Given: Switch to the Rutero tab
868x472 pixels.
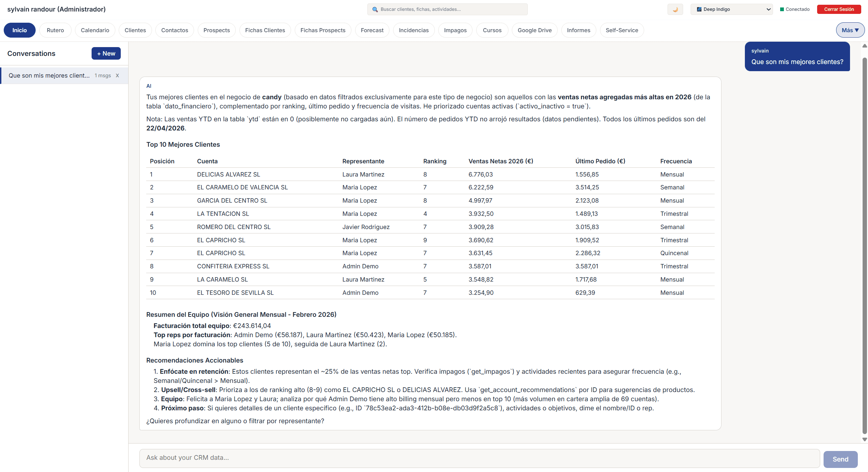Looking at the screenshot, I should (55, 30).
